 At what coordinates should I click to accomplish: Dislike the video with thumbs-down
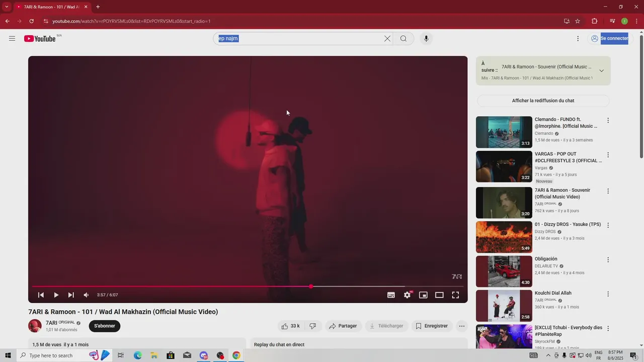point(312,326)
